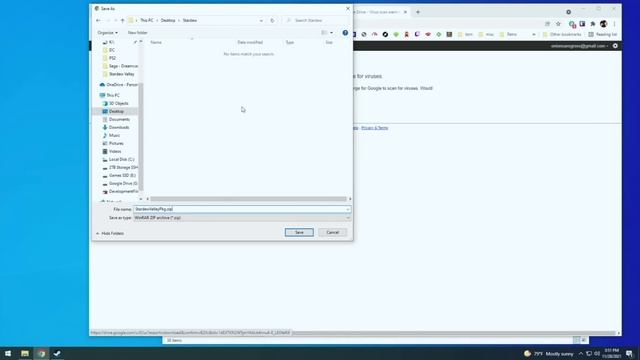Open the settings gear on the Drive page
The image size is (640, 360).
[615, 46]
